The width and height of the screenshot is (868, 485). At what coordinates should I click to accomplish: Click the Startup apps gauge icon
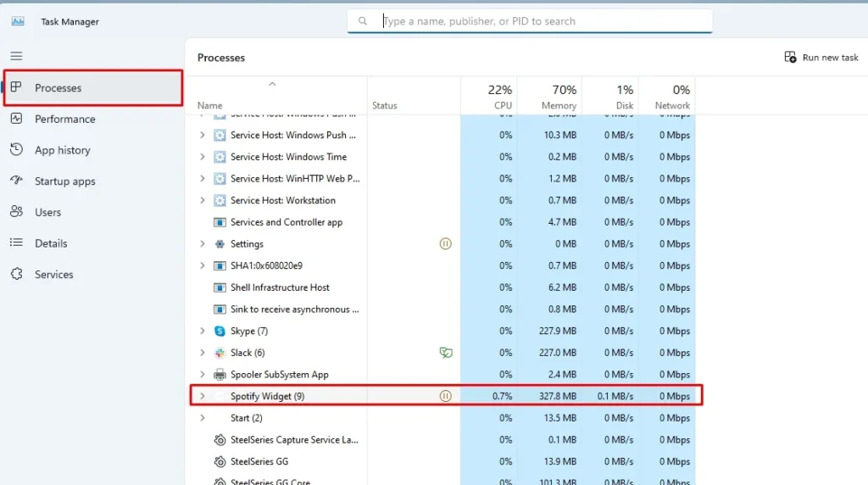click(x=16, y=181)
